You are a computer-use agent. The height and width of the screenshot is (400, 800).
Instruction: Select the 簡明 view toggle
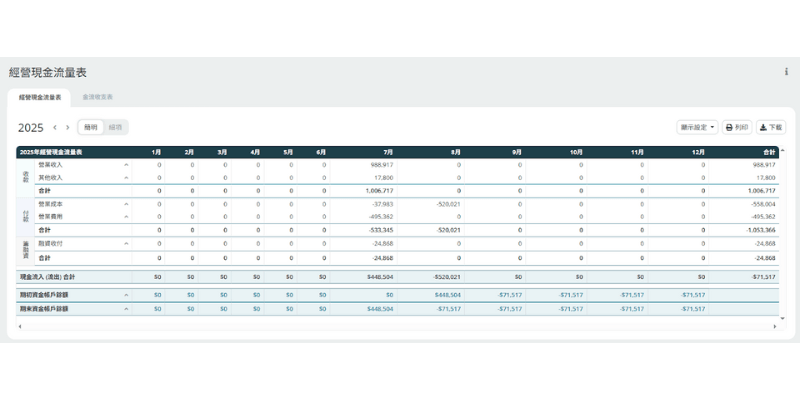pyautogui.click(x=91, y=128)
